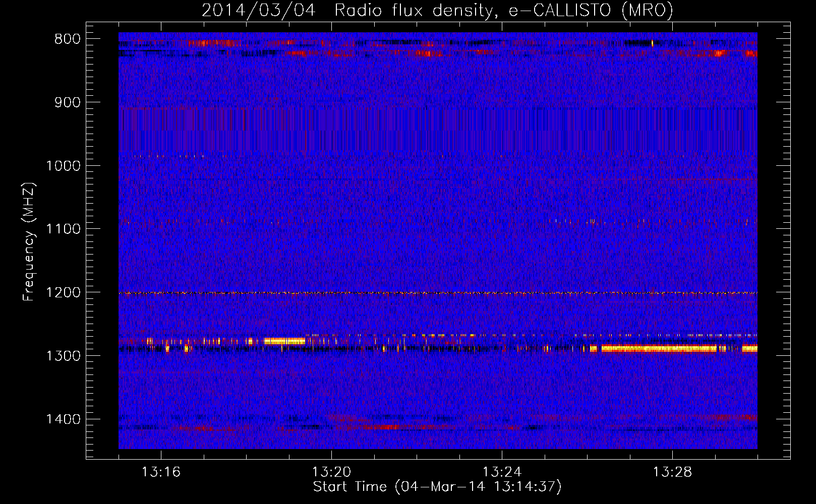816x504 pixels.
Task: Click the plot title '2014/03/04 Radio flux density'
Action: pyautogui.click(x=437, y=10)
